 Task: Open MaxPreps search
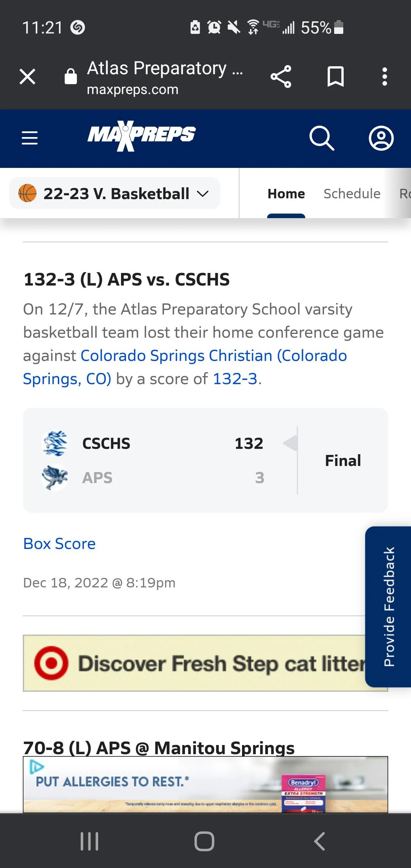click(x=322, y=138)
